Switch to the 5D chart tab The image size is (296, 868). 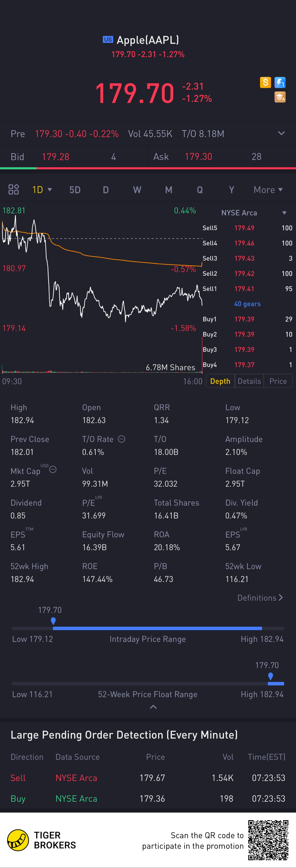click(75, 190)
